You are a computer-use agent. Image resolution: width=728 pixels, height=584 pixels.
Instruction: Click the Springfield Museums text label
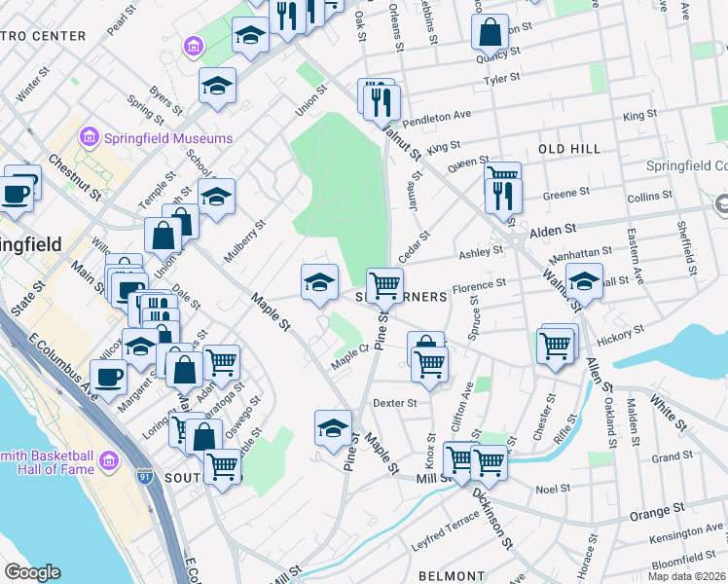pyautogui.click(x=168, y=138)
